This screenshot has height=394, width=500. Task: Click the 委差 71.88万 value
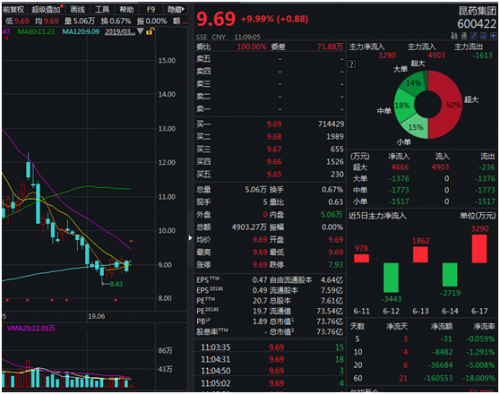pos(330,47)
